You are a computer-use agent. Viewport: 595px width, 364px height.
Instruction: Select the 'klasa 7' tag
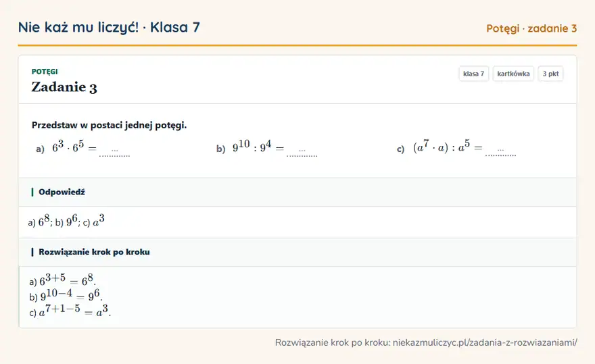click(x=473, y=74)
